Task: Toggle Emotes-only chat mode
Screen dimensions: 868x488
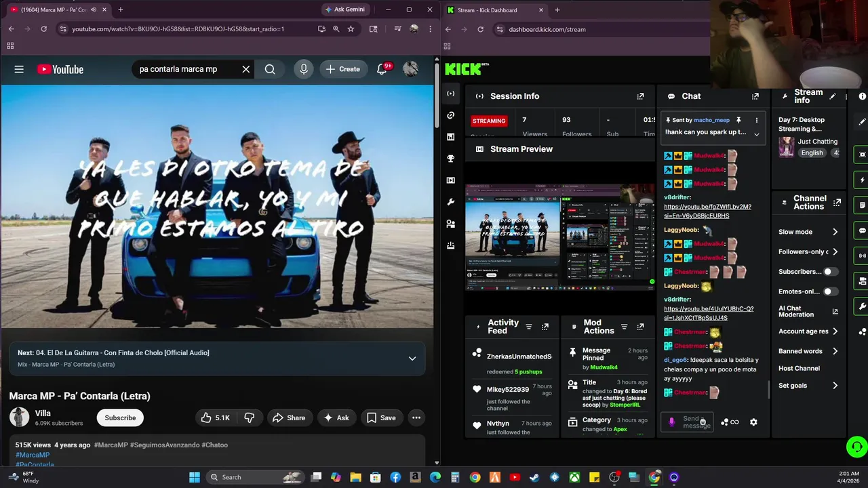Action: coord(831,291)
